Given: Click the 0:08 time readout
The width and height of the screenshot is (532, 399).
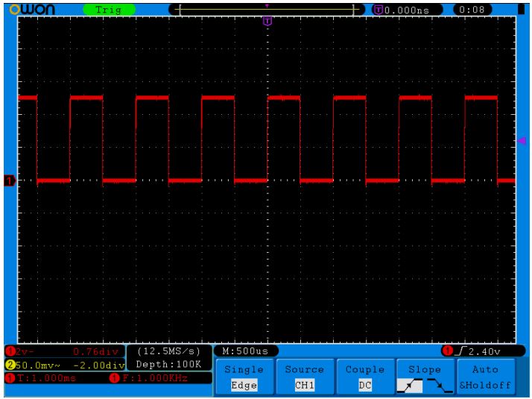Looking at the screenshot, I should coord(472,10).
